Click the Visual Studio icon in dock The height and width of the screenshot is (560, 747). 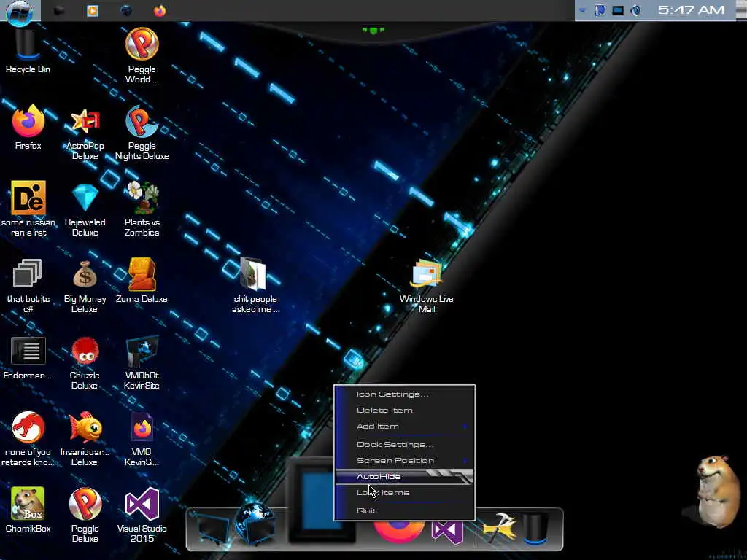tap(447, 532)
